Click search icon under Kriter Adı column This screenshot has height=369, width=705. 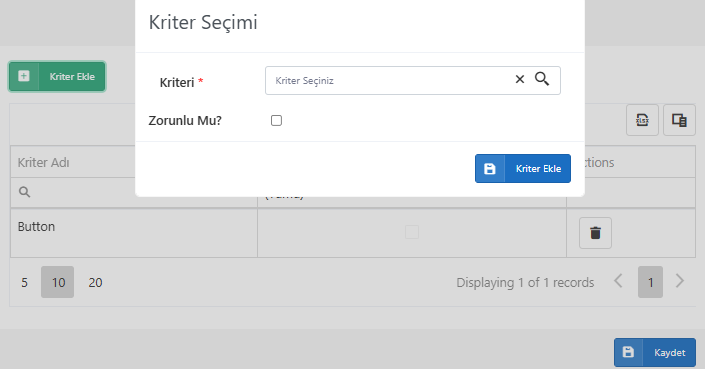(x=24, y=192)
